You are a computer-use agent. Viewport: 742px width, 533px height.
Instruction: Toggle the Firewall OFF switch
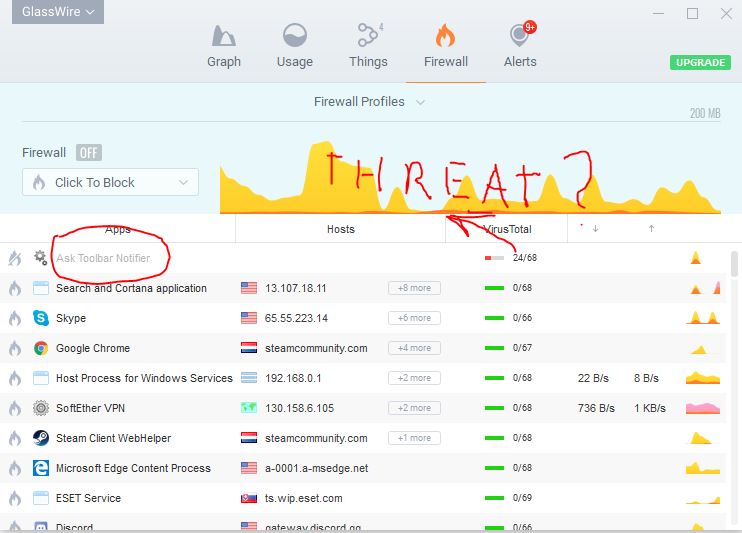pos(89,153)
